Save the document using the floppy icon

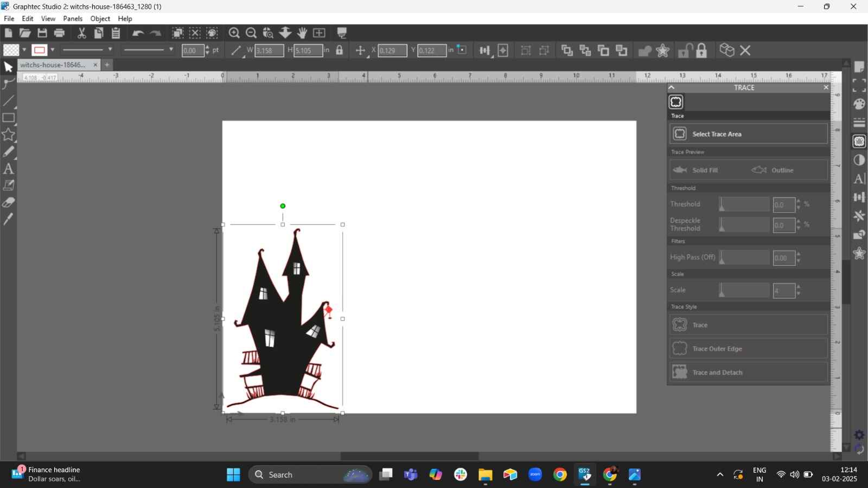(42, 33)
